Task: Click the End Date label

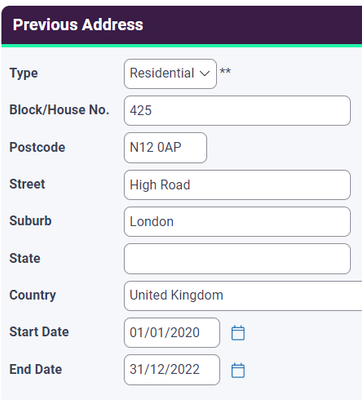Action: (x=36, y=369)
